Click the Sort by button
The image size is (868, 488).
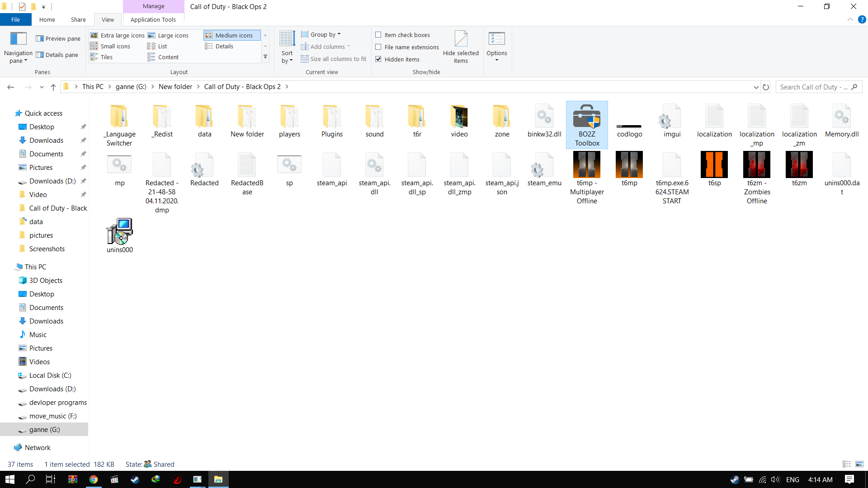(x=287, y=47)
